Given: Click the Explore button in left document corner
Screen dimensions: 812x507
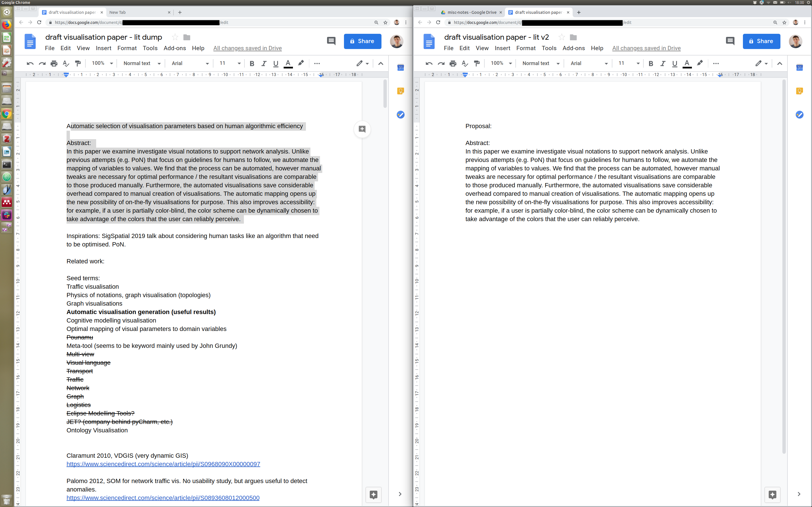Looking at the screenshot, I should click(374, 494).
